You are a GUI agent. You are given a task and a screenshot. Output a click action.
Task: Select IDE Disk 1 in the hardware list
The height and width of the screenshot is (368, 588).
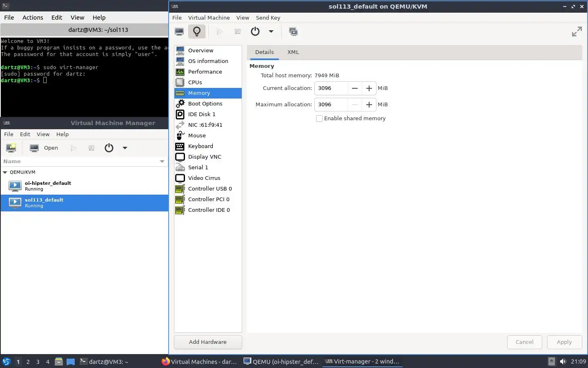208,114
